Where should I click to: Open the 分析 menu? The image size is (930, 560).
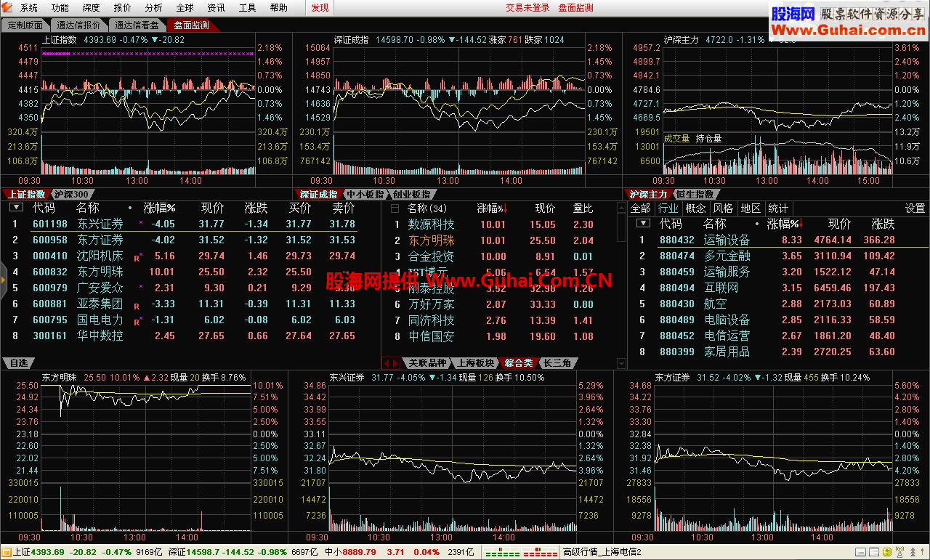pyautogui.click(x=154, y=8)
